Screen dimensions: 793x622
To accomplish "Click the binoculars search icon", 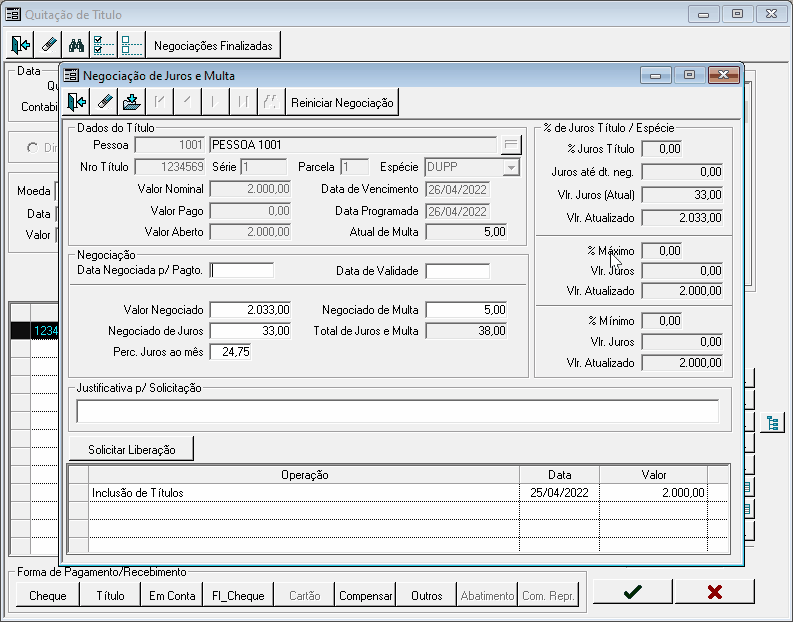I will (76, 45).
